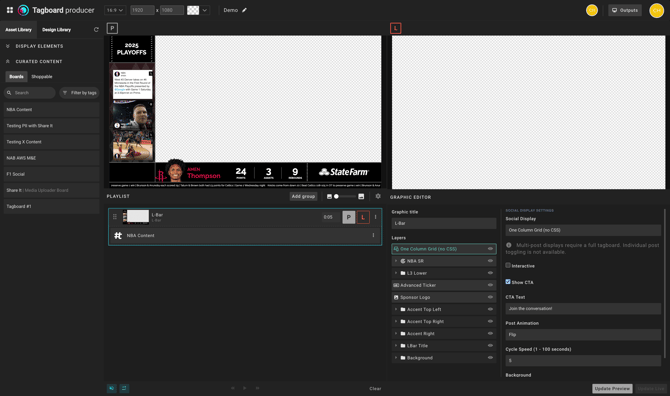
Task: Open the Social Display dropdown
Action: (x=583, y=230)
